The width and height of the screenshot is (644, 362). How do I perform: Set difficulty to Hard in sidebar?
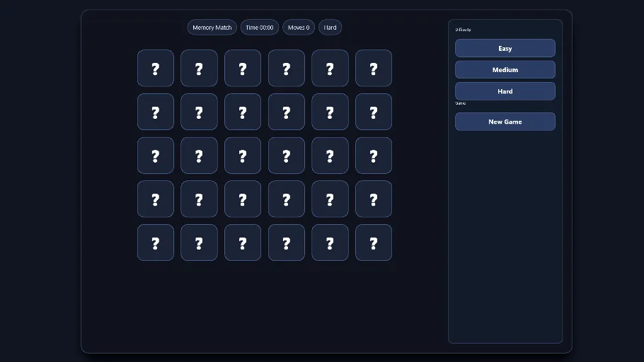pos(505,91)
